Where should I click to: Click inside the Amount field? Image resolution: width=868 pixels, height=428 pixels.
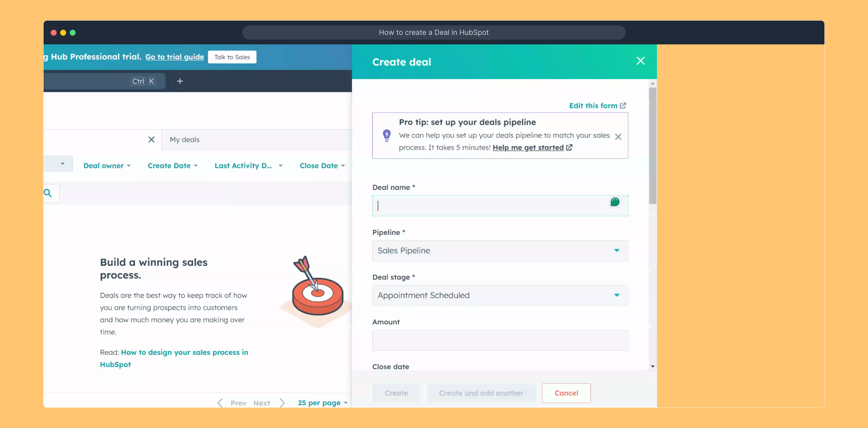[500, 340]
